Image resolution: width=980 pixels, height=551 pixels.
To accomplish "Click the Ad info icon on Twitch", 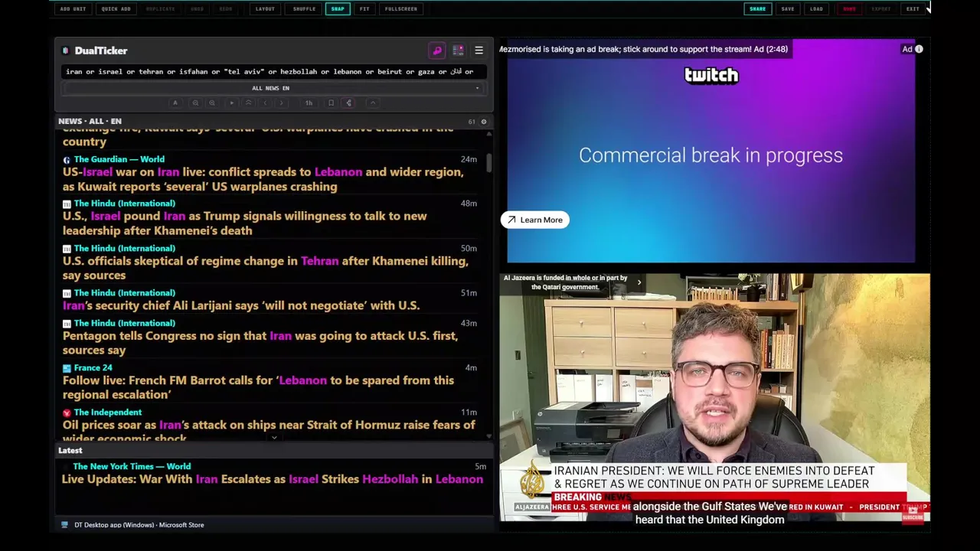I will click(919, 49).
